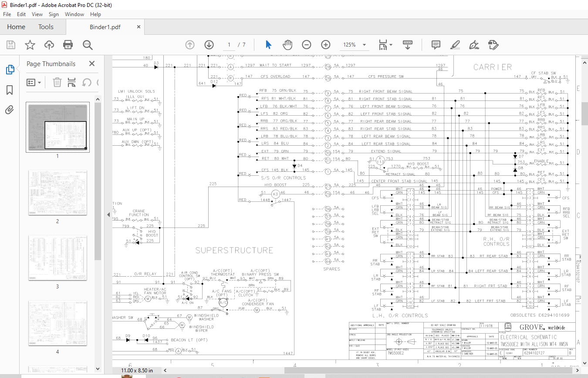Viewport: 588px width, 378px height.
Task: Toggle the scrolling mode keyboard icon
Action: coord(408,45)
